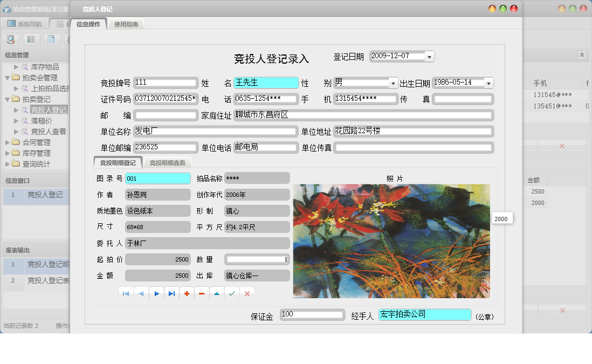Open the 使用指南 tab
Screen dimensions: 592x364
coord(127,23)
